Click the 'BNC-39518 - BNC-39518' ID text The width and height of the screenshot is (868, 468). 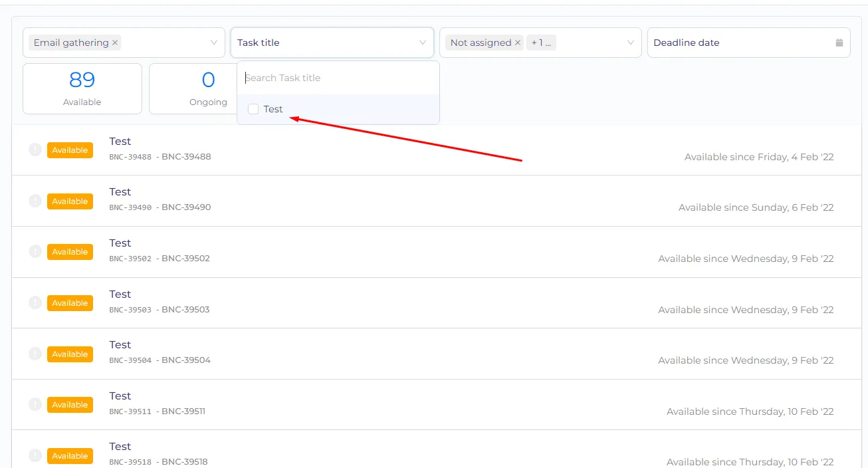pos(159,462)
